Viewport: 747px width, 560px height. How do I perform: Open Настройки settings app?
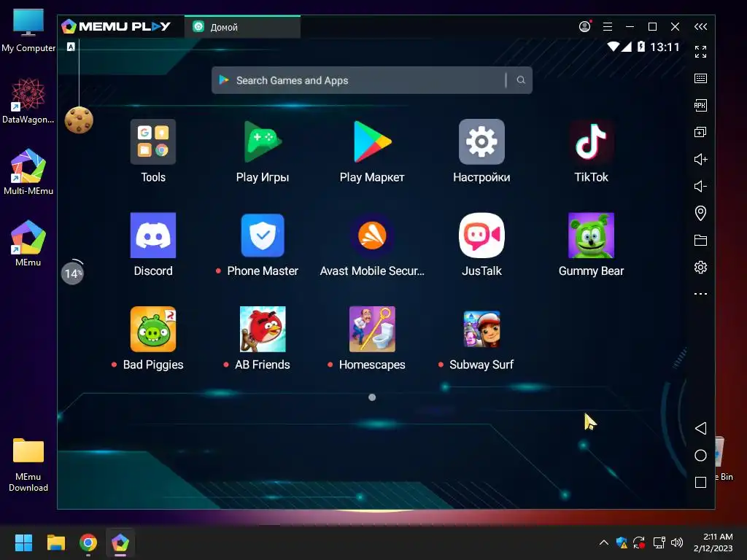click(x=481, y=142)
